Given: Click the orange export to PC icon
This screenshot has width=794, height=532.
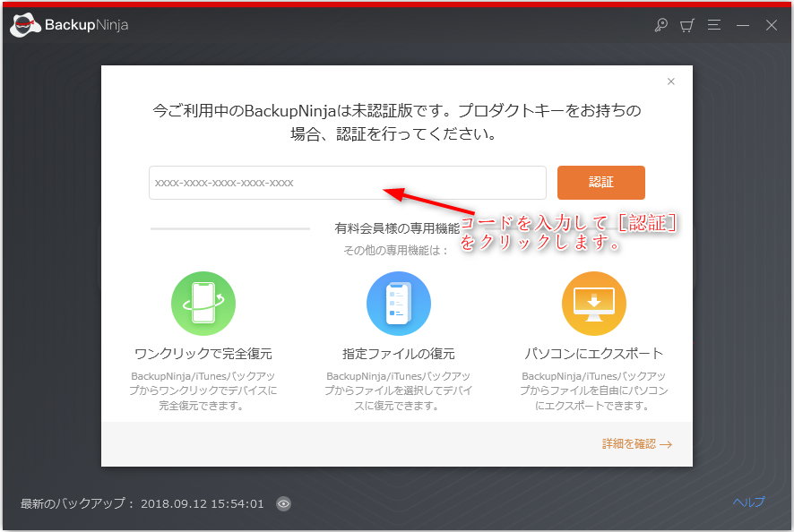Looking at the screenshot, I should (594, 304).
